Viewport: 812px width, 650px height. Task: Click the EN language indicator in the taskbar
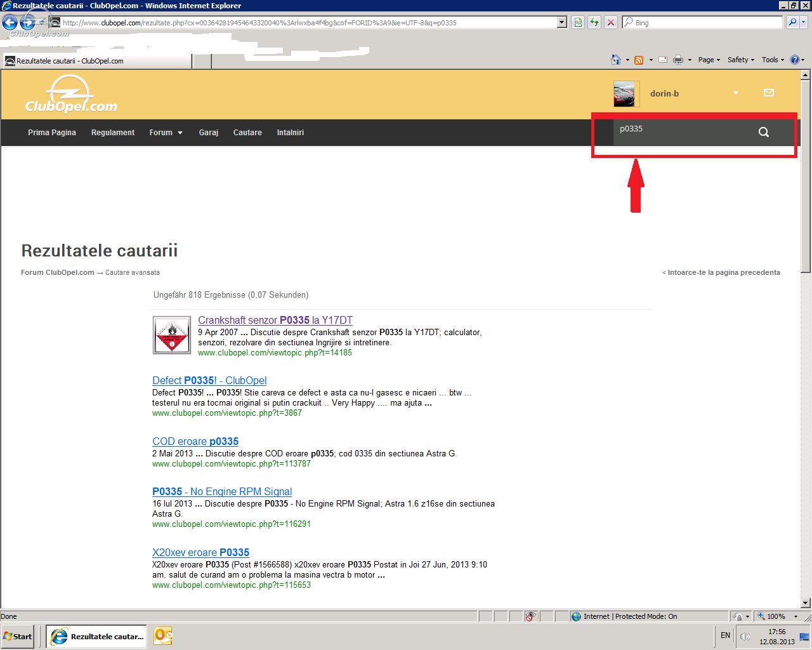tap(725, 635)
